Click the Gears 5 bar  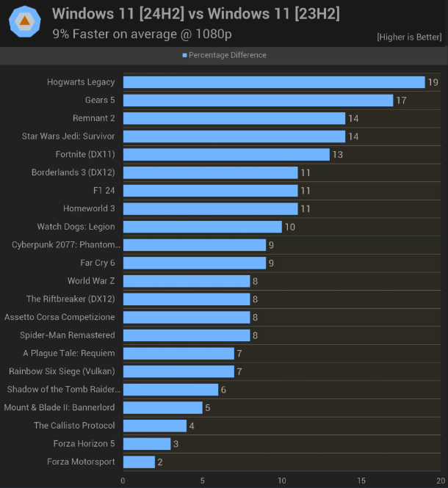point(258,100)
